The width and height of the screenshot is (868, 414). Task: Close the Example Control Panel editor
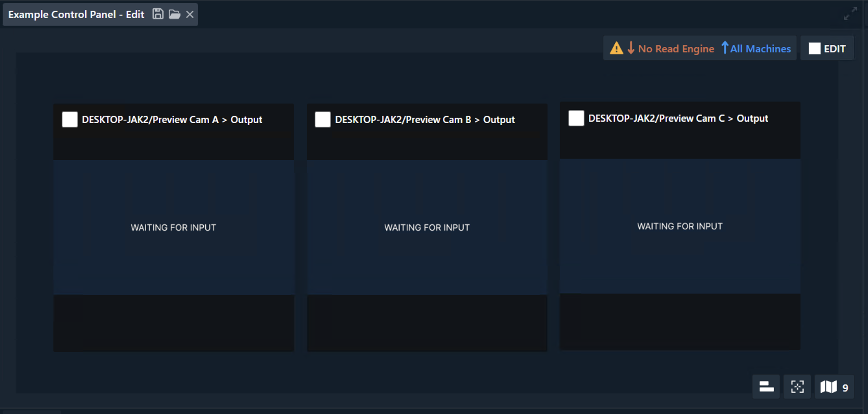(x=190, y=14)
